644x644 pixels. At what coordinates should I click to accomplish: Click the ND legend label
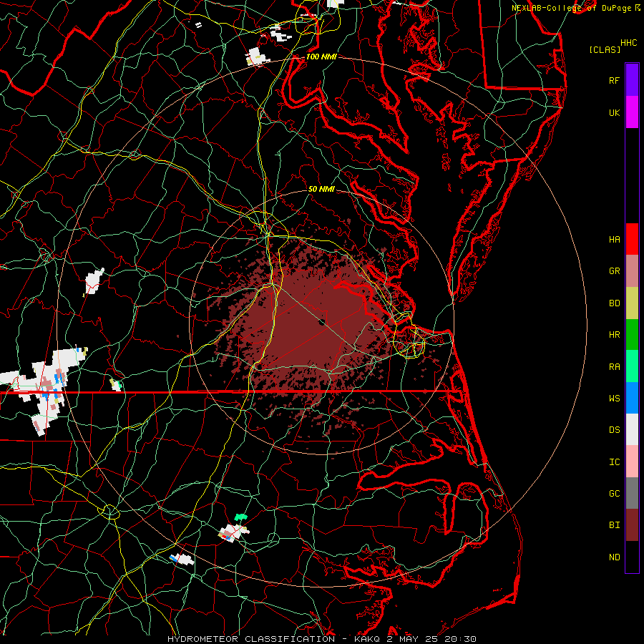coord(614,557)
